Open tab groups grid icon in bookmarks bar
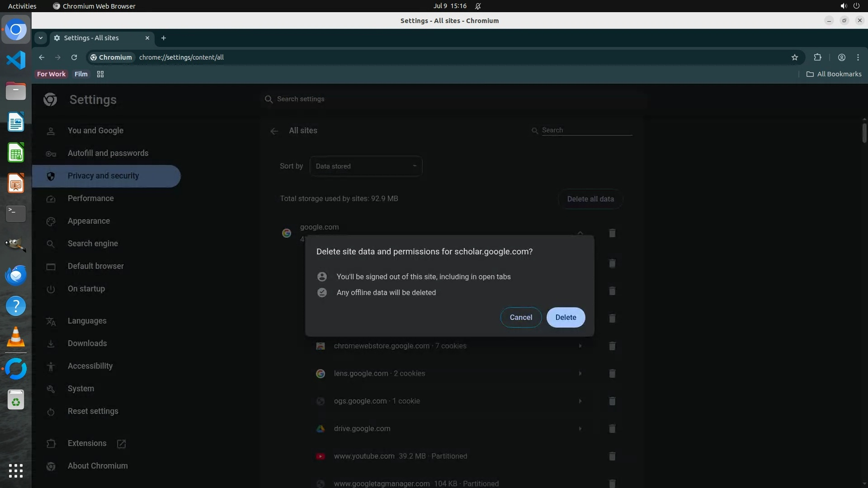This screenshot has height=488, width=868. [x=100, y=74]
